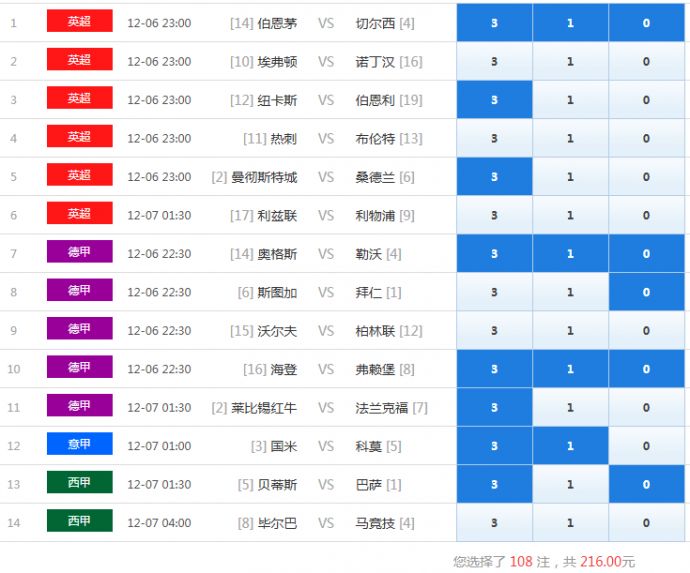Pick the 1 (draw) option for 热刺 vs 布伦特
Image resolution: width=690 pixels, height=573 pixels.
570,139
